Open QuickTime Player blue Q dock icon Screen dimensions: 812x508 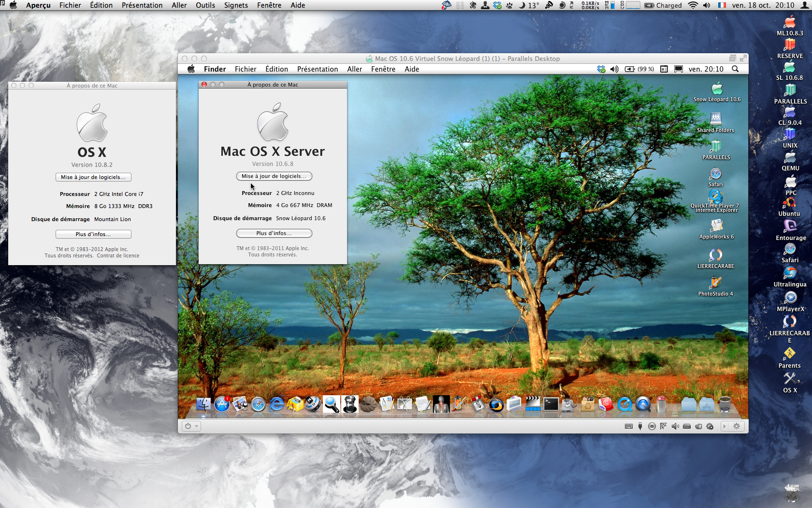(x=625, y=403)
